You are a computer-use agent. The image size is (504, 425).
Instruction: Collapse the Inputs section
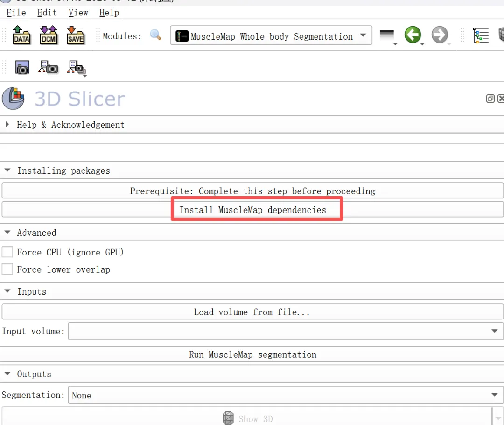(7, 291)
